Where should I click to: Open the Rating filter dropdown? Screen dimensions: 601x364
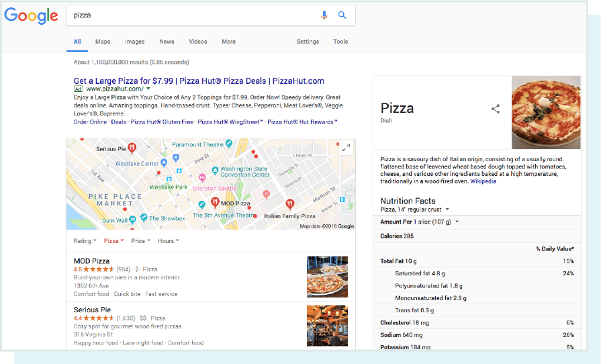[x=85, y=241]
